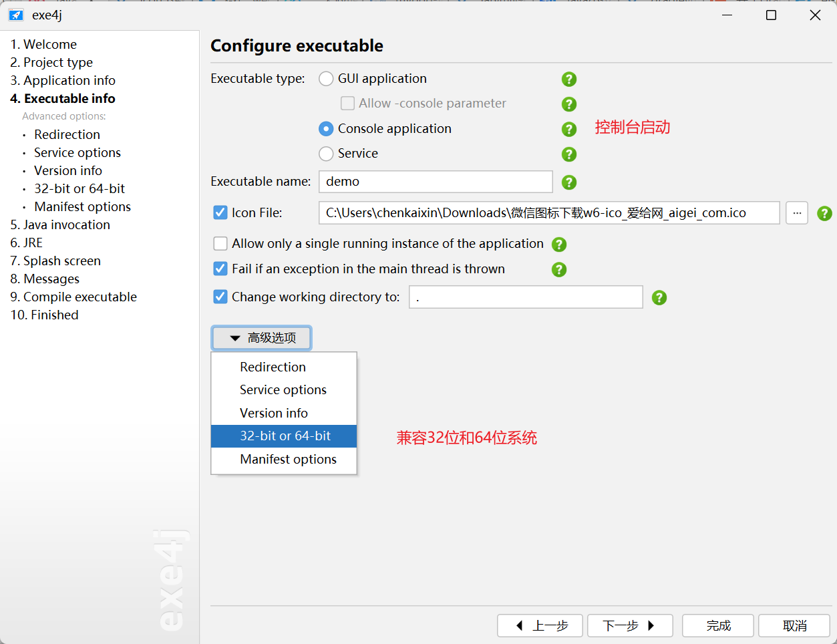The width and height of the screenshot is (837, 644).
Task: Open help for Icon File field
Action: pos(824,214)
